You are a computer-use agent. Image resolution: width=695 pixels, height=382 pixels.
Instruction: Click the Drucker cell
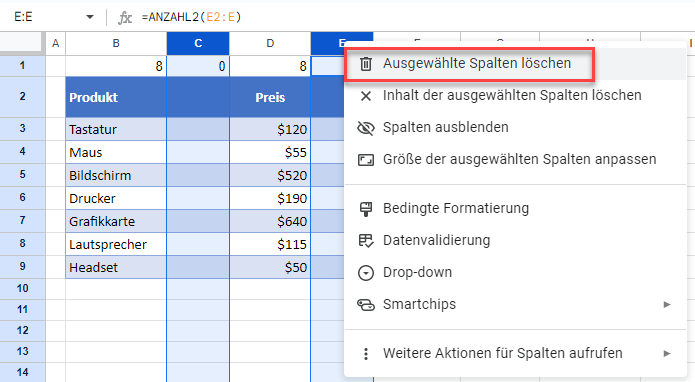(x=116, y=198)
